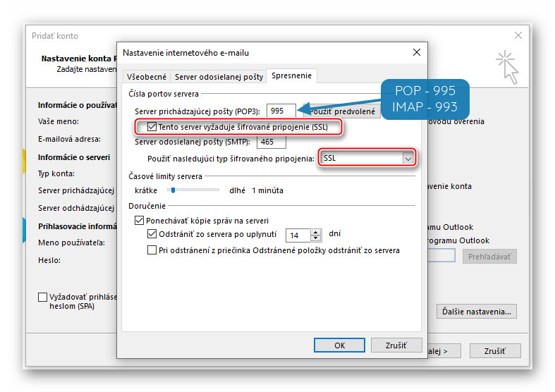Click the 'Doručenie' section label
Screen dimensions: 555x392
click(x=147, y=206)
